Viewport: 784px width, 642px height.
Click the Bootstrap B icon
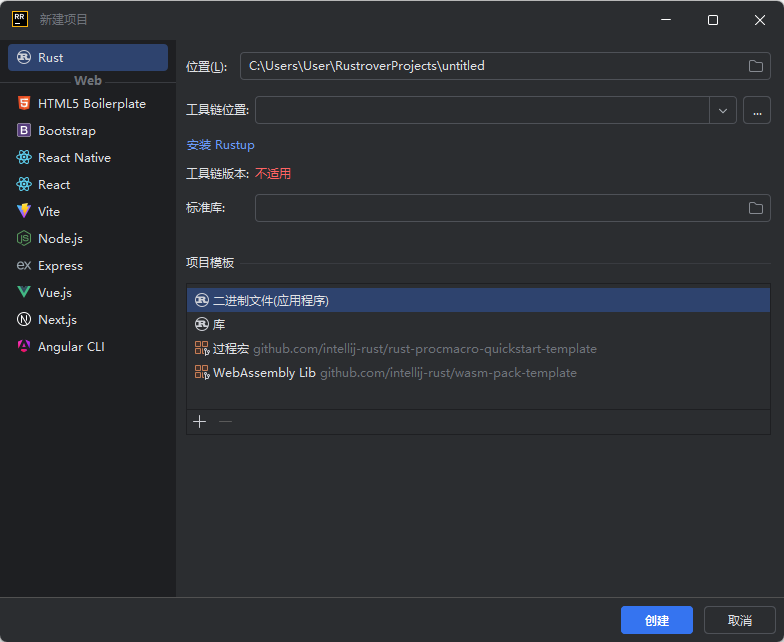(x=24, y=130)
